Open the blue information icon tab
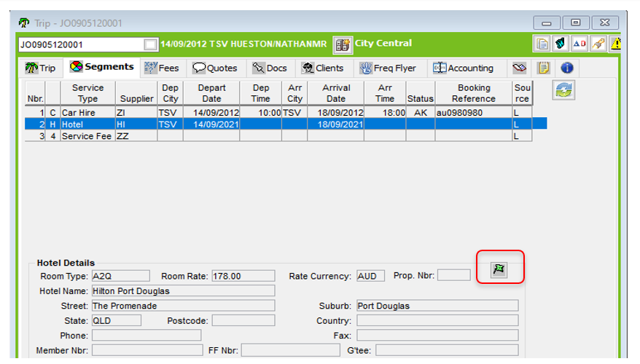Image resolution: width=640 pixels, height=364 pixels. [x=566, y=68]
